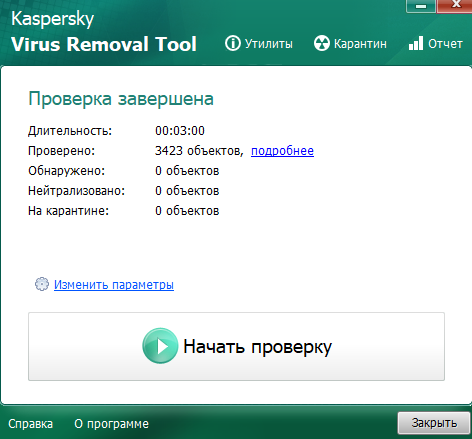Click the Отчет bar chart icon
This screenshot has width=472, height=439.
coord(416,43)
